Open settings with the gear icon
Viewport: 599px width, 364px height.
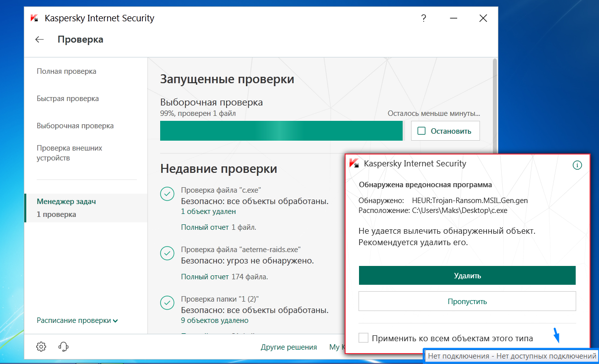(x=41, y=347)
